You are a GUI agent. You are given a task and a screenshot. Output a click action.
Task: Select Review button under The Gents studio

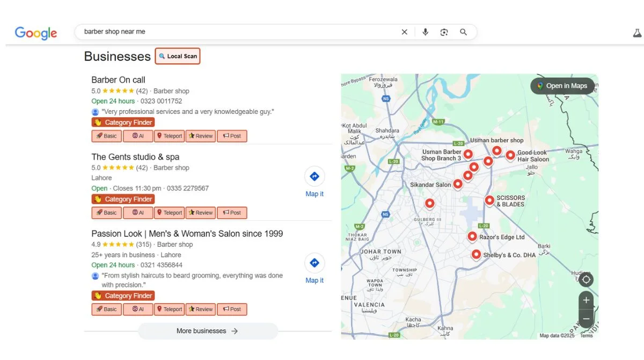201,213
